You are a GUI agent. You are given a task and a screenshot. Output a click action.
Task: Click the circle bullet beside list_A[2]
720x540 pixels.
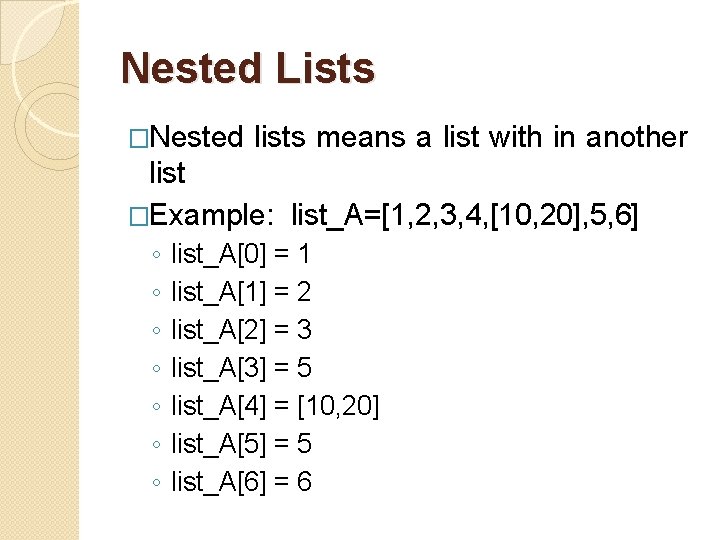coord(157,331)
